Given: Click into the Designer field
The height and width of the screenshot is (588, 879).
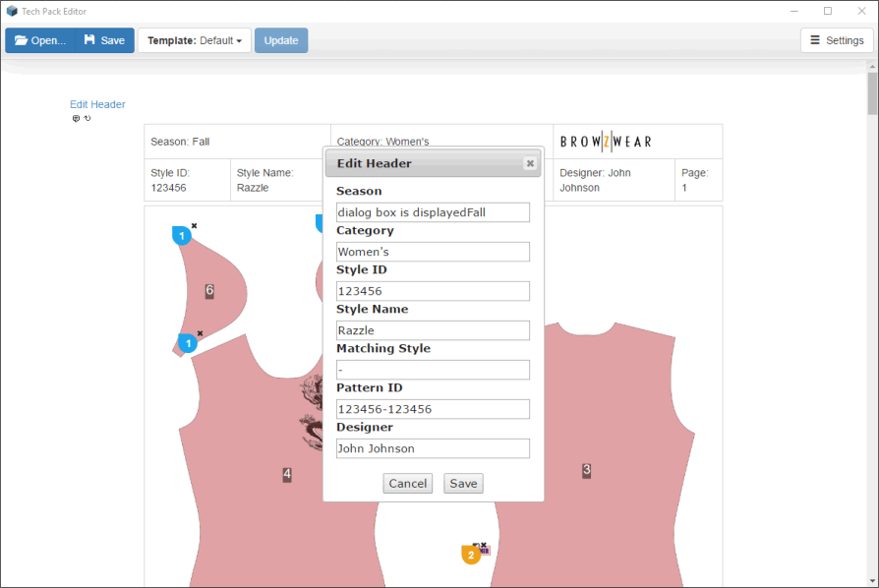Looking at the screenshot, I should click(x=433, y=448).
